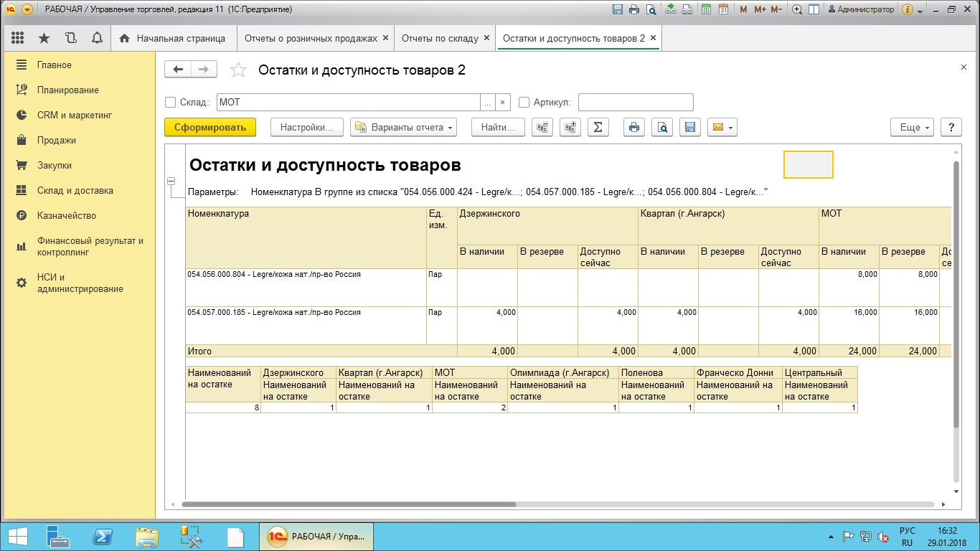Image resolution: width=980 pixels, height=551 pixels.
Task: Enable the Артикул filter checkbox
Action: click(x=524, y=103)
